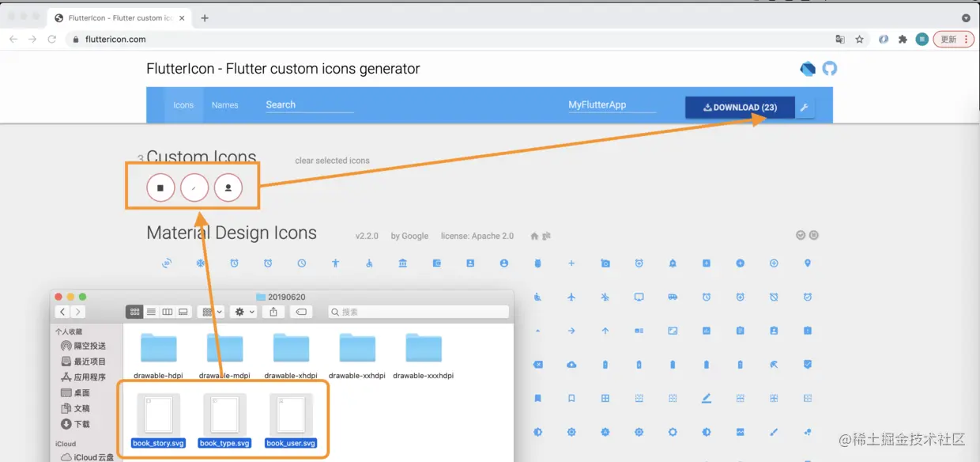Open the Finder gear action dropdown
Screen dimensions: 980x462
(243, 312)
